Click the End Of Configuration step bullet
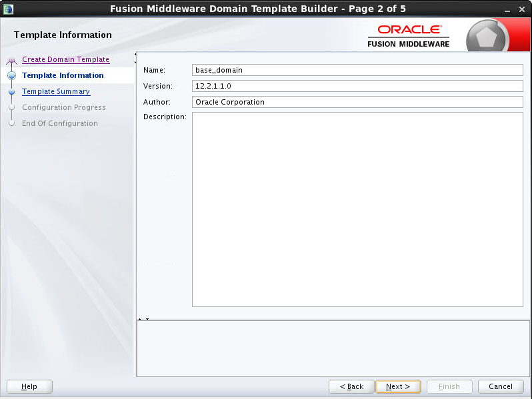The height and width of the screenshot is (399, 532). click(11, 123)
